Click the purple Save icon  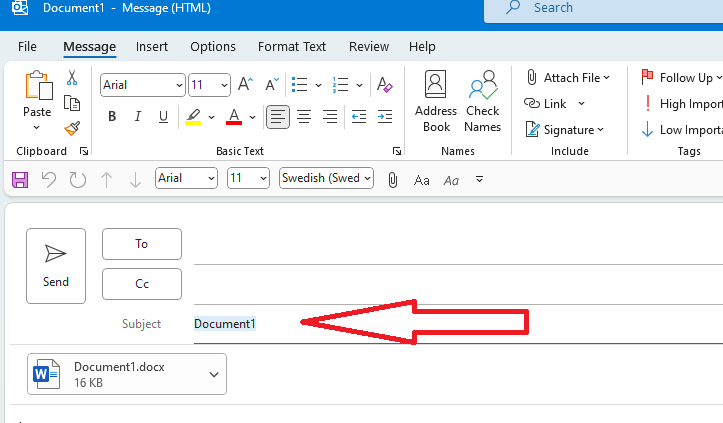(x=20, y=179)
